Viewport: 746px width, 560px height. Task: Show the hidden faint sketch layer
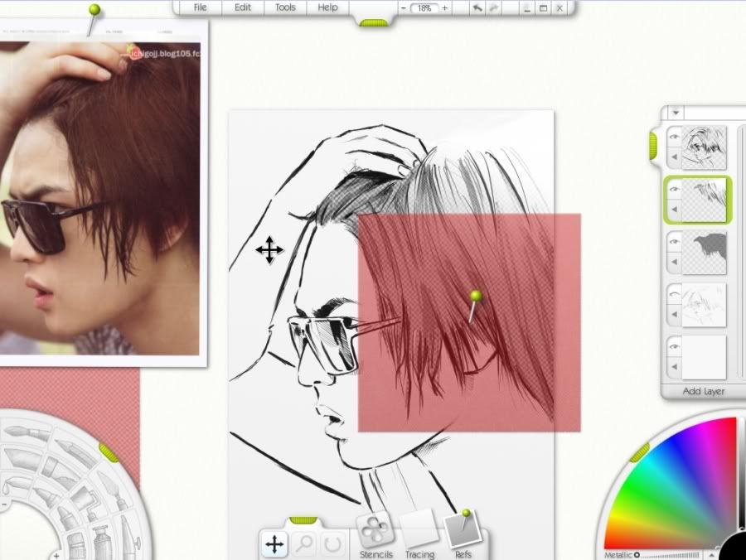(x=674, y=294)
